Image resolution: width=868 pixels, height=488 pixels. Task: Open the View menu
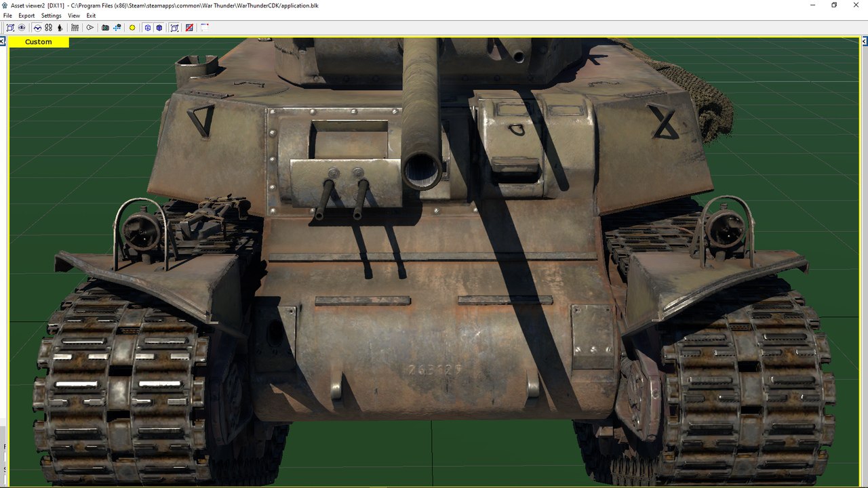click(74, 16)
